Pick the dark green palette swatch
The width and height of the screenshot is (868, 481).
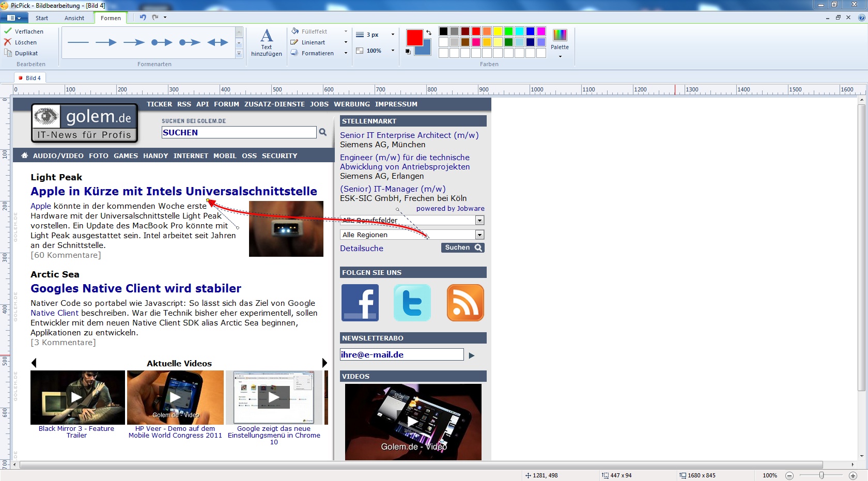pyautogui.click(x=508, y=42)
